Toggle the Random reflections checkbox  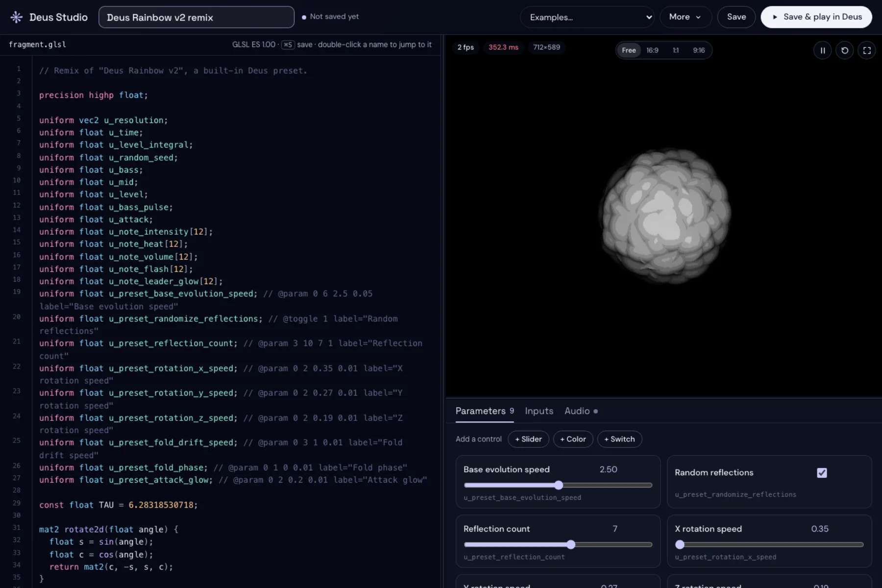click(822, 473)
